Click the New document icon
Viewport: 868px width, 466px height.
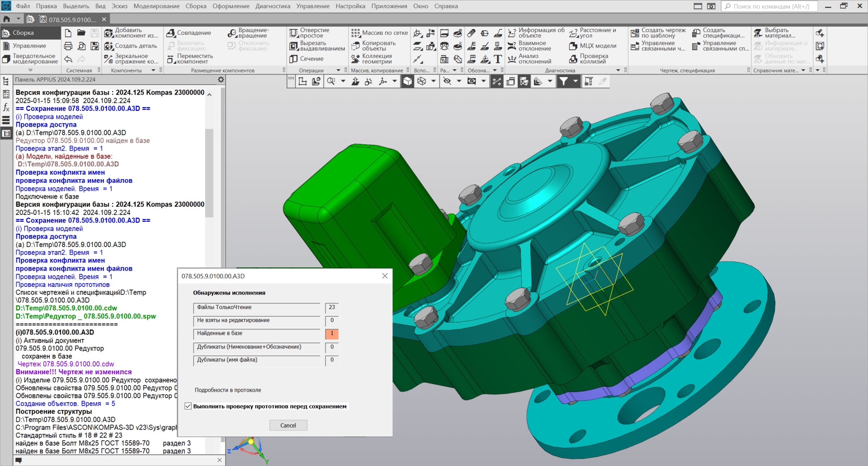(68, 33)
